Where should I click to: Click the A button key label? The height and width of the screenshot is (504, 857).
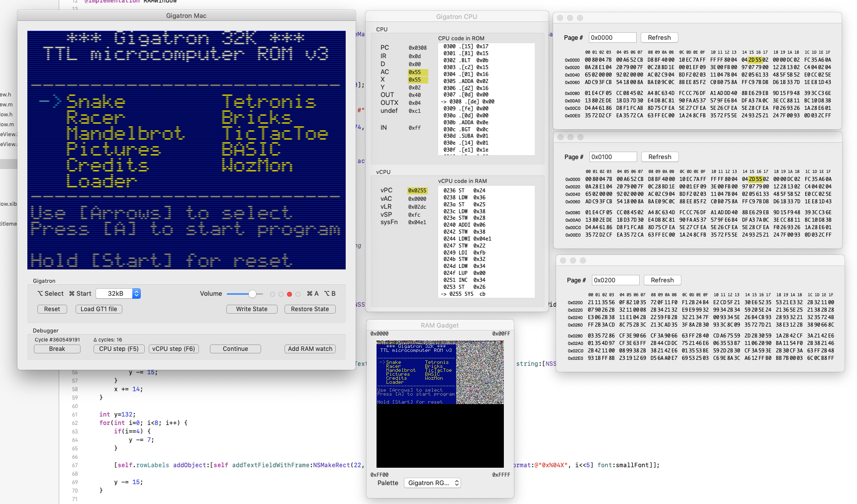point(313,294)
